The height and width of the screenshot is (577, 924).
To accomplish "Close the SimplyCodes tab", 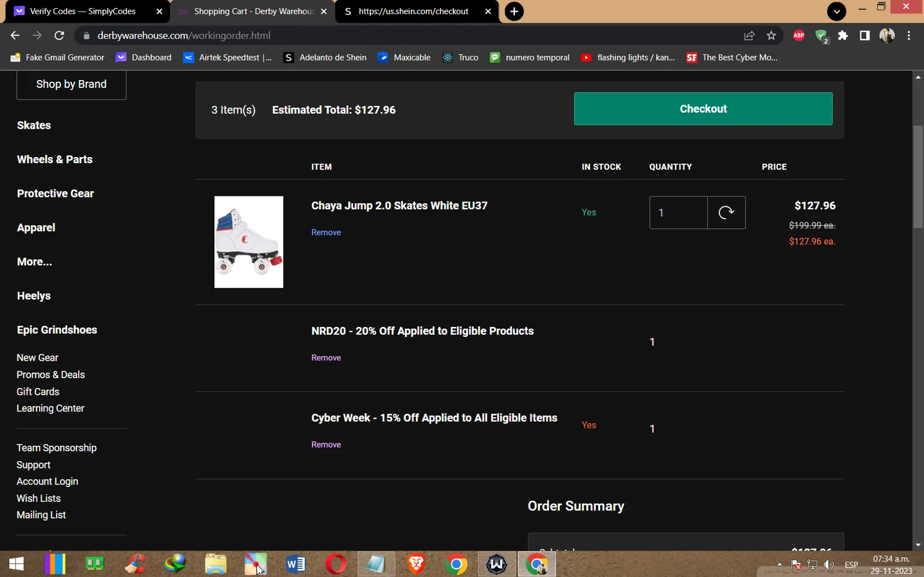I will point(159,11).
